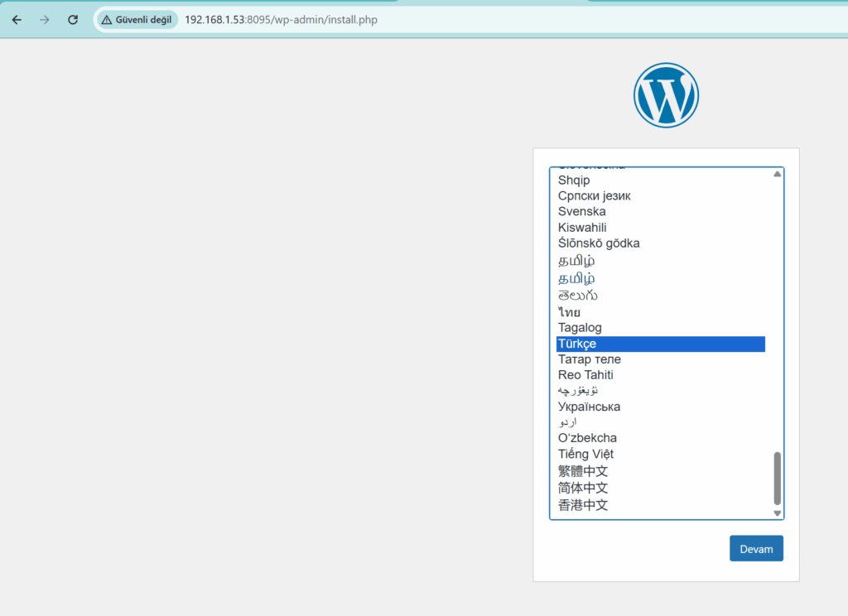Click the WordPress logo
This screenshot has width=848, height=616.
tap(666, 95)
